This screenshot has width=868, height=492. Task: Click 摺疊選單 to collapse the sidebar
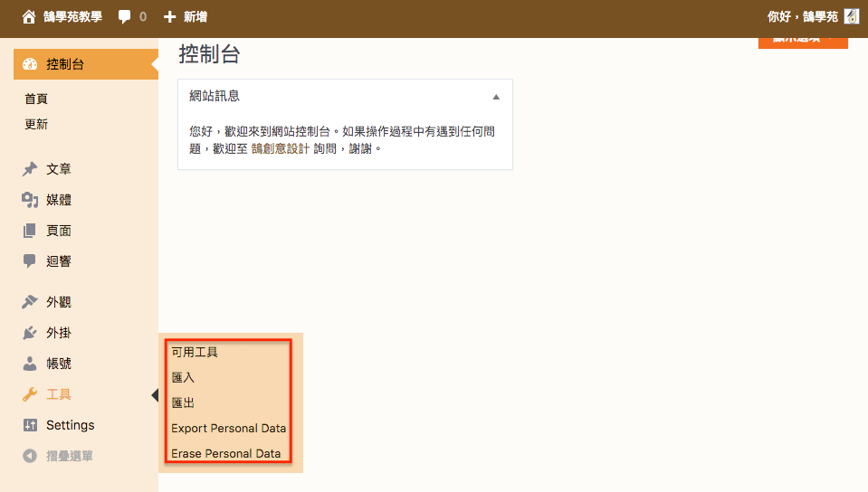click(x=69, y=456)
